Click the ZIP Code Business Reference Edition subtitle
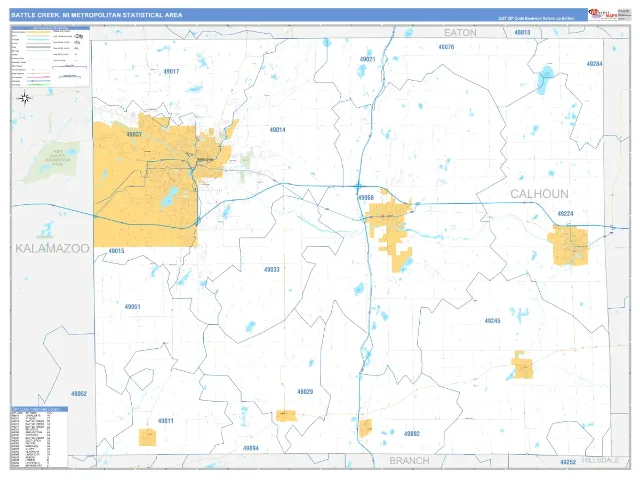 point(536,18)
